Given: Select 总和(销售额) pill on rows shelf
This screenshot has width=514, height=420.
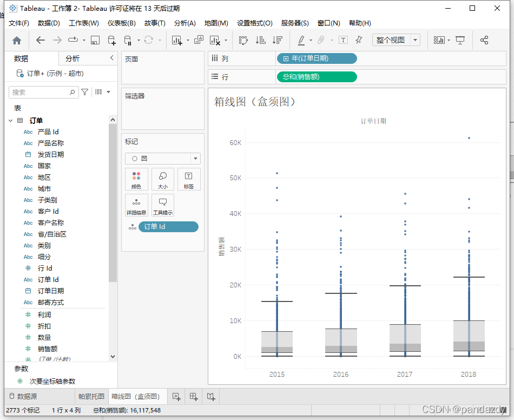Looking at the screenshot, I should [317, 77].
